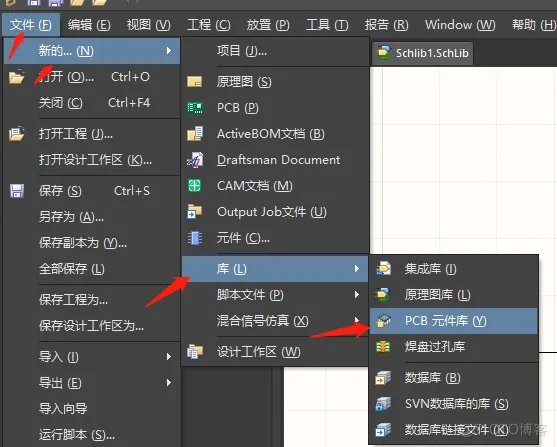Open the 报告 (R) menu
This screenshot has width=557, height=447.
point(386,25)
